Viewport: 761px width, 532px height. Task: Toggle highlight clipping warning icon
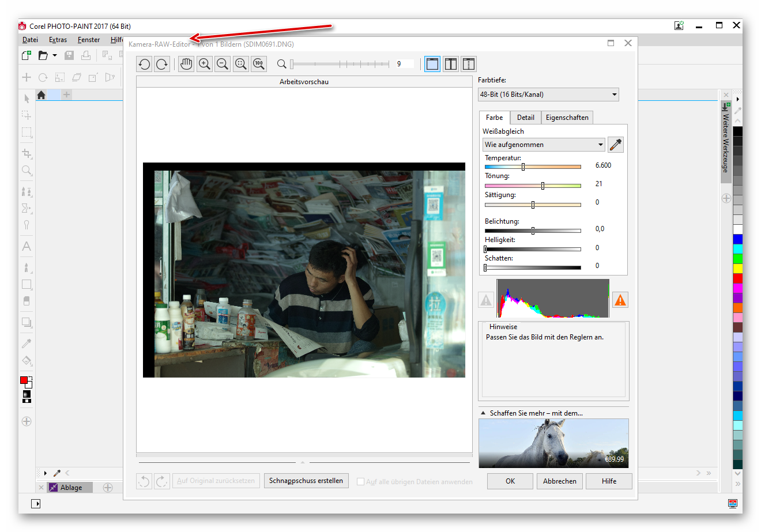(x=620, y=300)
